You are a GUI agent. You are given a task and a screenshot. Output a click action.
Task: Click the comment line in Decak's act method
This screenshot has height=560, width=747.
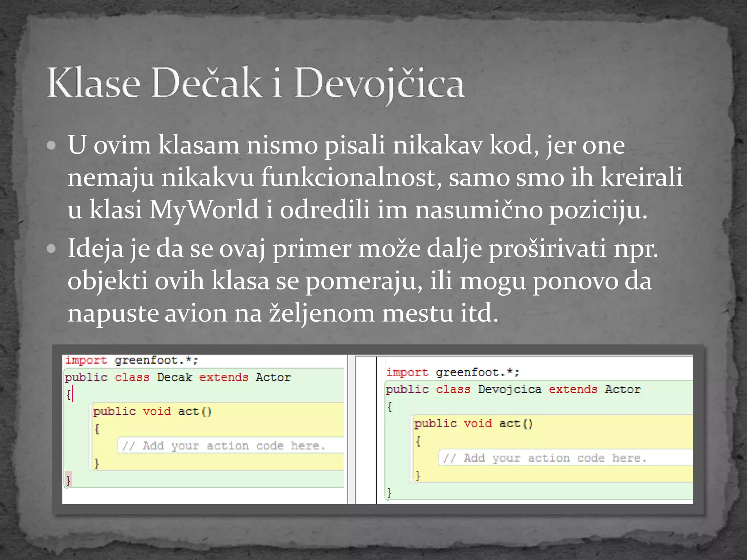(x=224, y=446)
